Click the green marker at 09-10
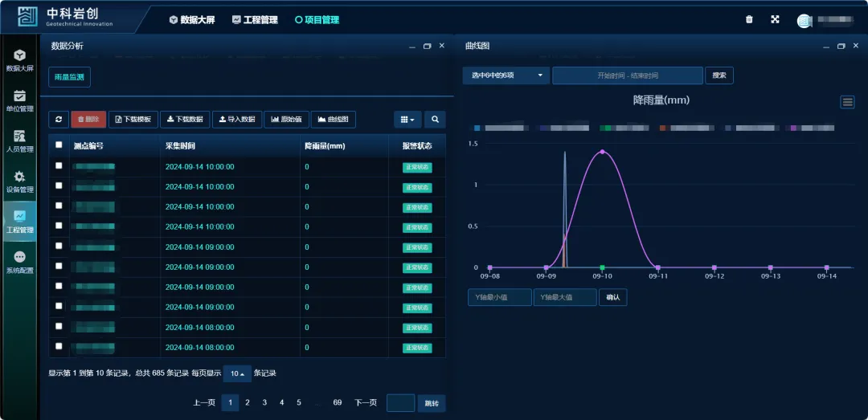 pyautogui.click(x=602, y=267)
